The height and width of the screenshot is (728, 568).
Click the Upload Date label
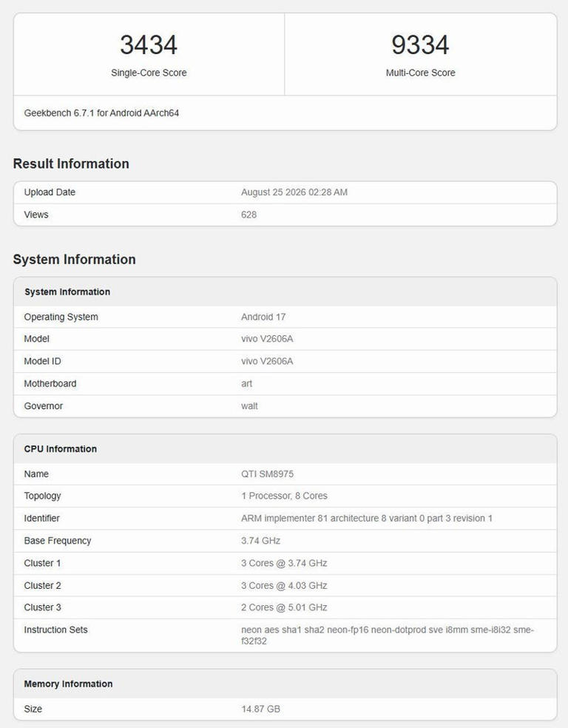(50, 192)
